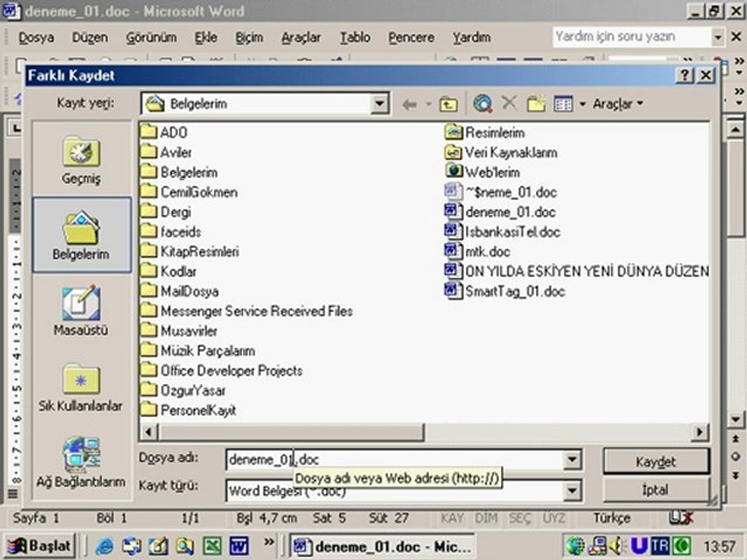Viewport: 747px width, 560px height.
Task: Toggle SEÇ extend selection indicator
Action: (x=520, y=518)
